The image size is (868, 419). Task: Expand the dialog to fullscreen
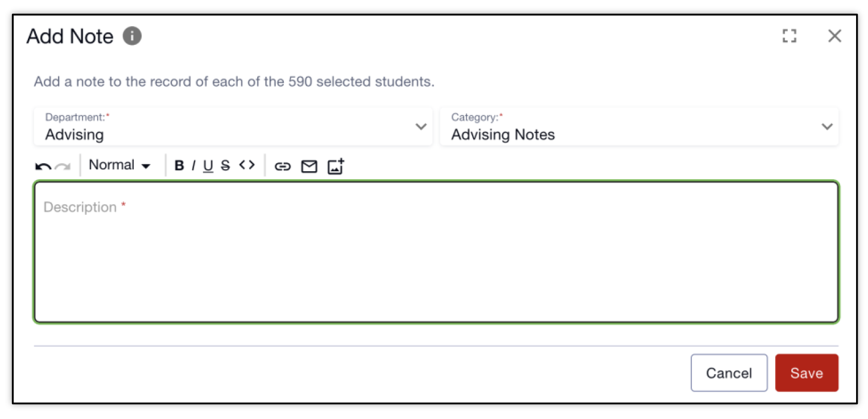pos(789,36)
